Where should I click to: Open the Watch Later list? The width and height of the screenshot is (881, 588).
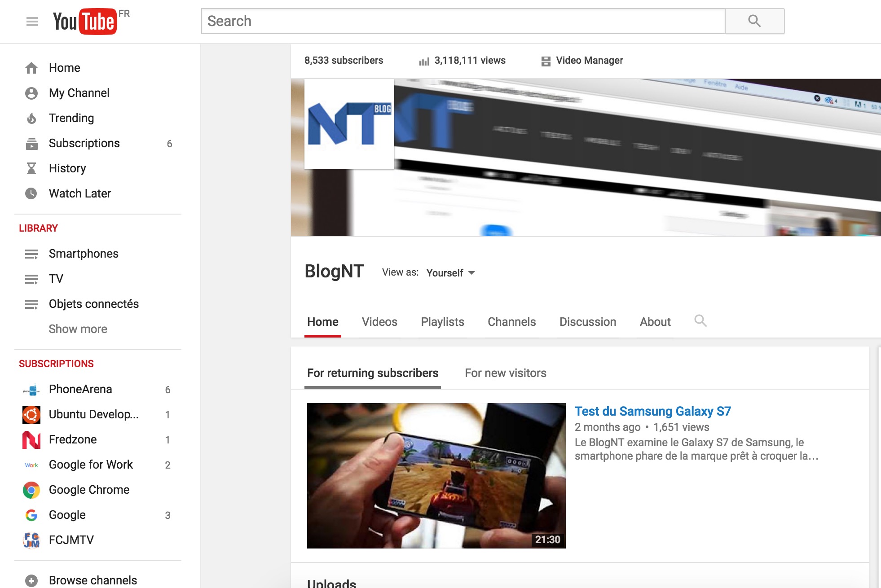point(79,193)
